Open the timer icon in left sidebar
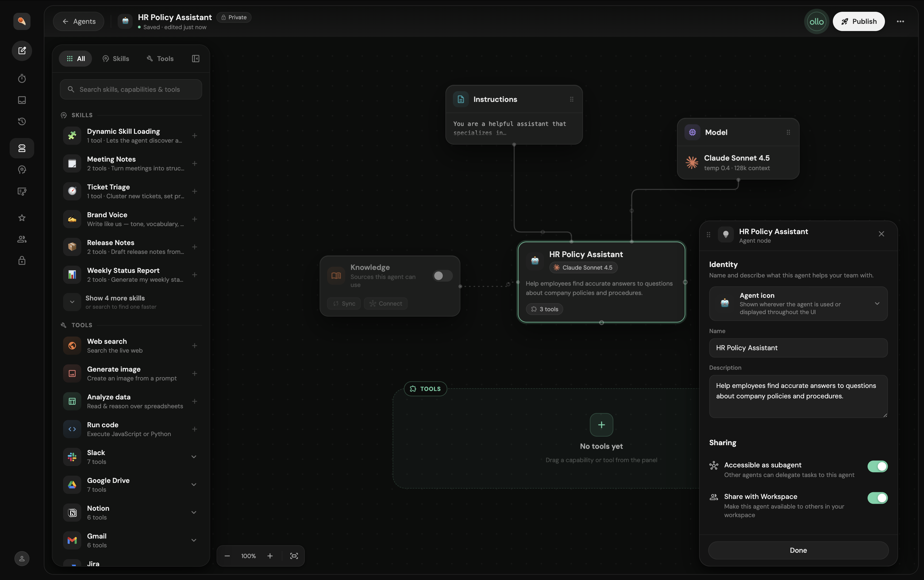This screenshot has width=924, height=580. tap(22, 79)
